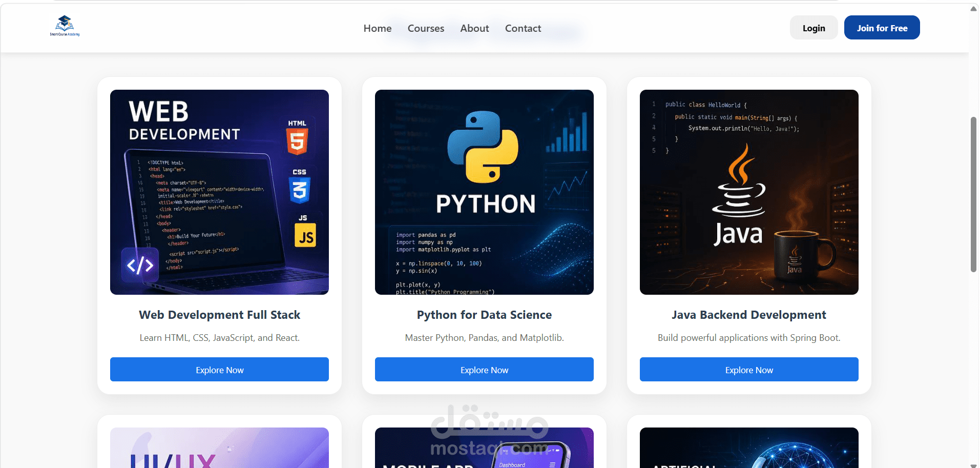The height and width of the screenshot is (468, 980).
Task: Click the Login button
Action: pos(814,28)
